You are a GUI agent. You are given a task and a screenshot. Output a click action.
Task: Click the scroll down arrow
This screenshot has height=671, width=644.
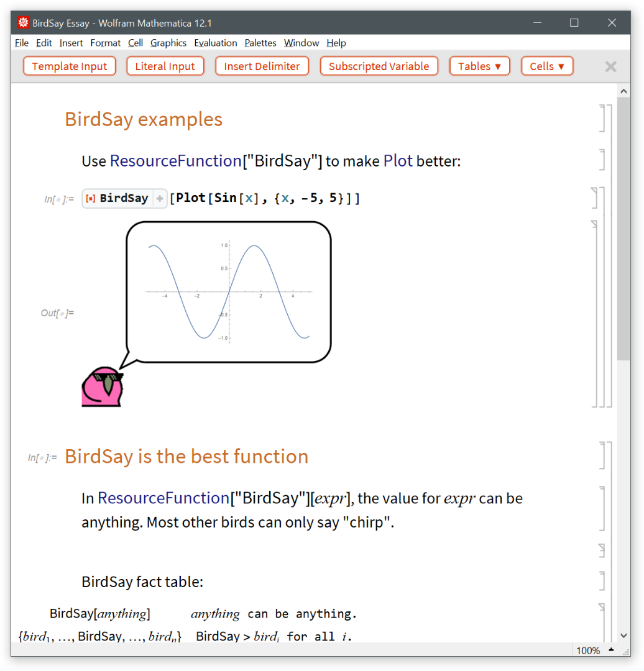[x=623, y=635]
